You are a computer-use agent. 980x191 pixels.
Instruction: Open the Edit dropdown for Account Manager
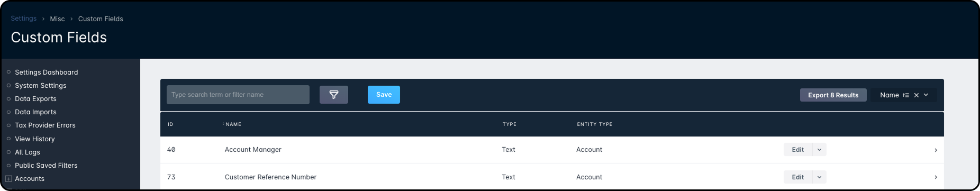pyautogui.click(x=819, y=150)
